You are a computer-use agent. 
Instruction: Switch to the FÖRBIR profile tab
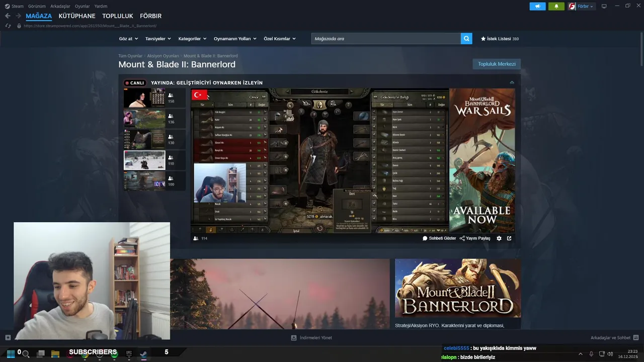[150, 16]
